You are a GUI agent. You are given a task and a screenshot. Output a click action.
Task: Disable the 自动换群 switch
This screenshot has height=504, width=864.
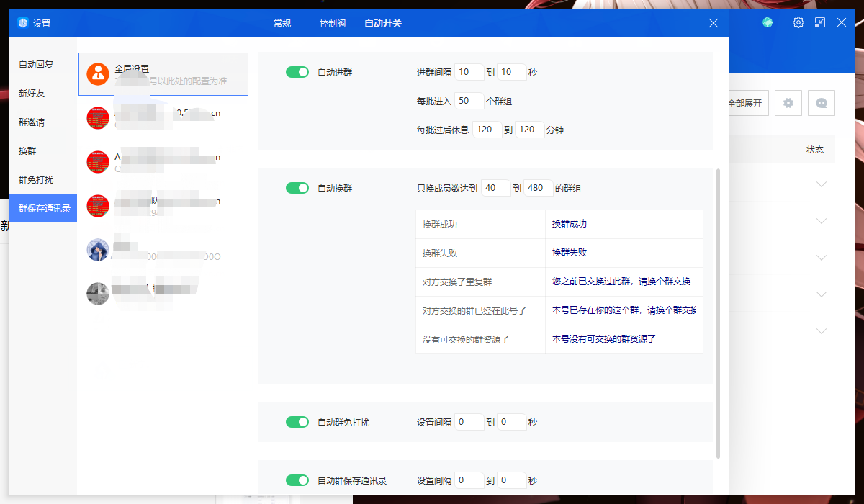click(297, 188)
